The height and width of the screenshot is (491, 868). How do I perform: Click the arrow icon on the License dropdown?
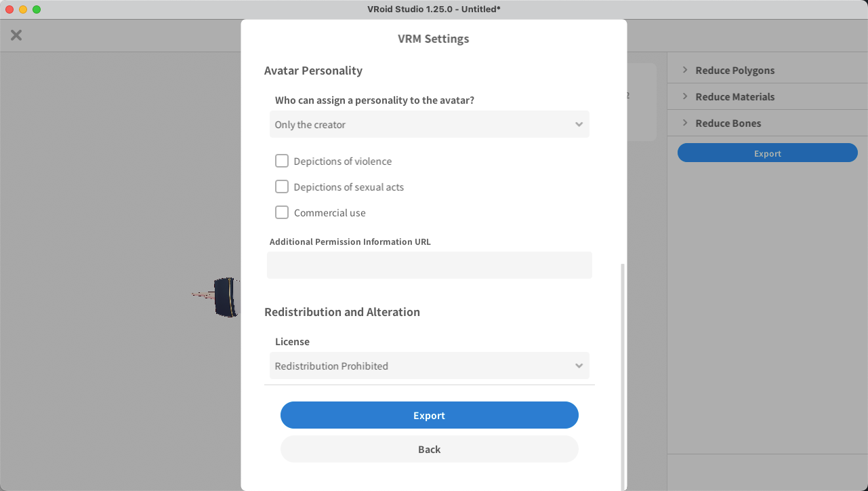click(x=579, y=366)
